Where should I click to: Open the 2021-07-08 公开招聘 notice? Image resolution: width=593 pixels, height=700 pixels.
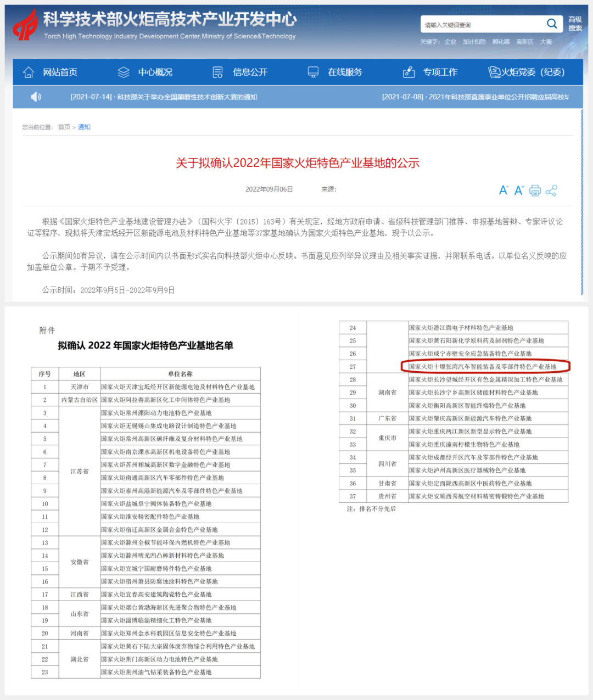click(x=475, y=97)
